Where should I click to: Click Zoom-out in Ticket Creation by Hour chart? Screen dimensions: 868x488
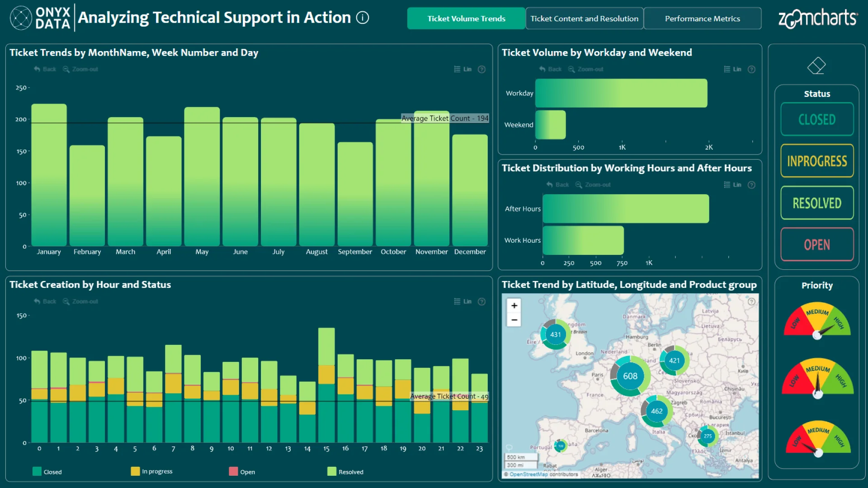[80, 301]
